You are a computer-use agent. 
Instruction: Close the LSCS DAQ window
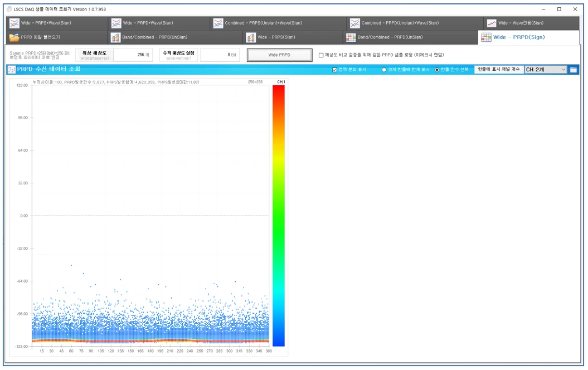(575, 9)
